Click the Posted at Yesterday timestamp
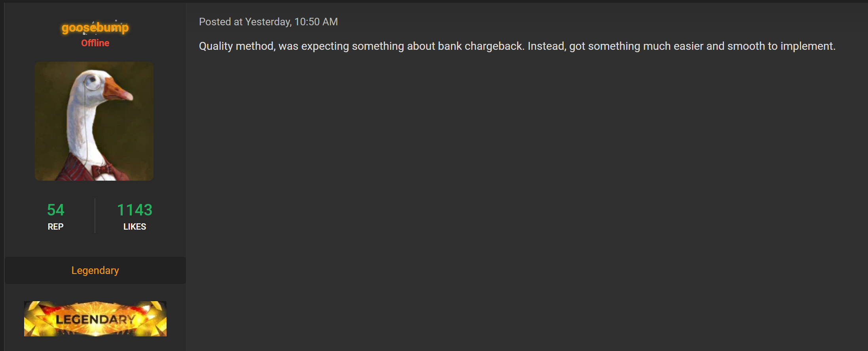Viewport: 868px width, 351px height. 268,22
